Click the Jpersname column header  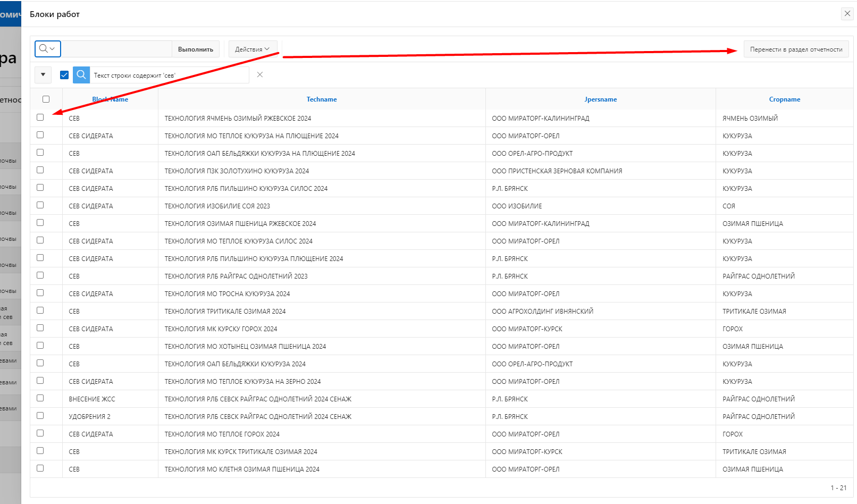point(601,99)
